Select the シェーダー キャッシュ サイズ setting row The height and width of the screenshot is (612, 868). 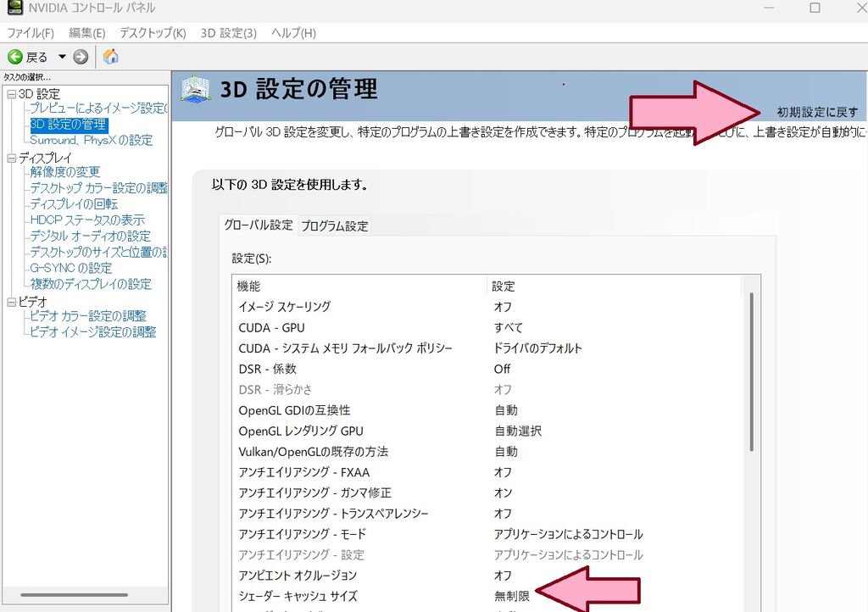489,596
